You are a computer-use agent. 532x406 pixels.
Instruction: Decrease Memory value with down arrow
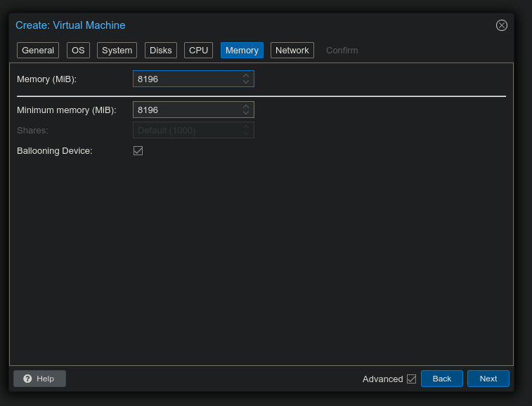246,82
